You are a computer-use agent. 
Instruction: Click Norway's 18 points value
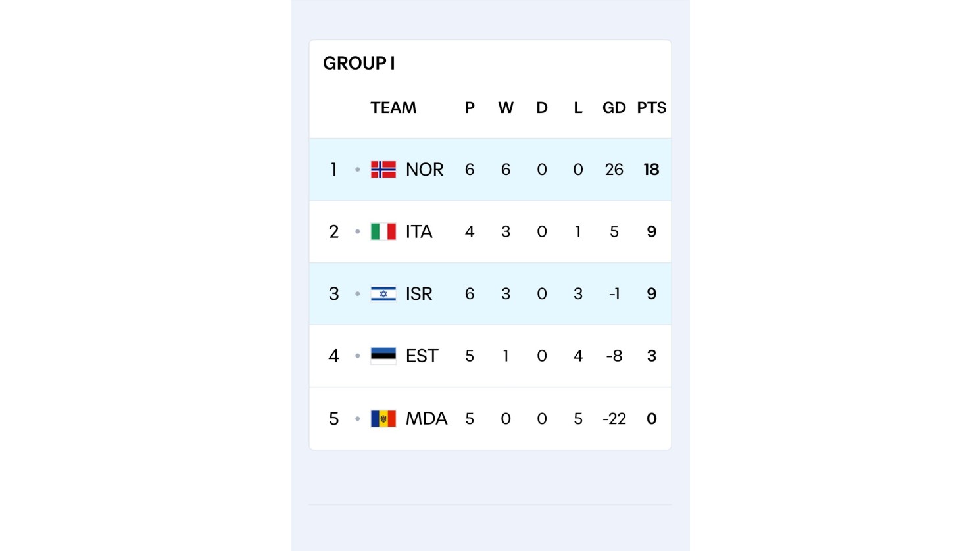(x=651, y=170)
